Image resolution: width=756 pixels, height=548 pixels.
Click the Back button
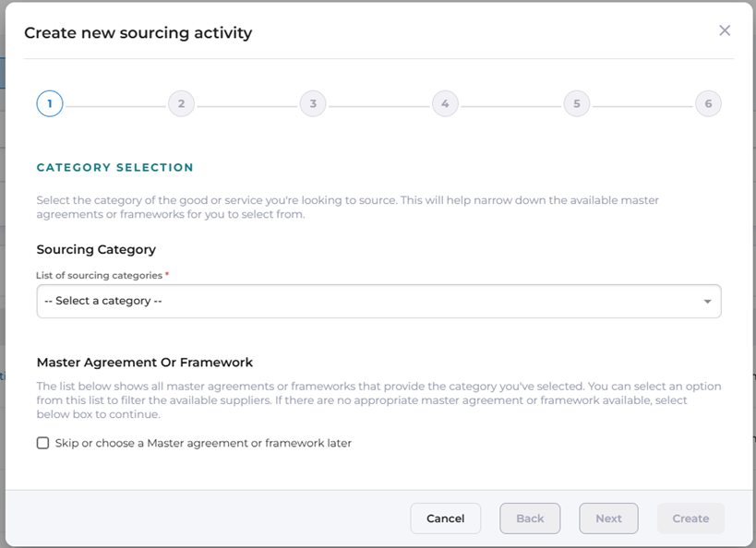(x=530, y=518)
